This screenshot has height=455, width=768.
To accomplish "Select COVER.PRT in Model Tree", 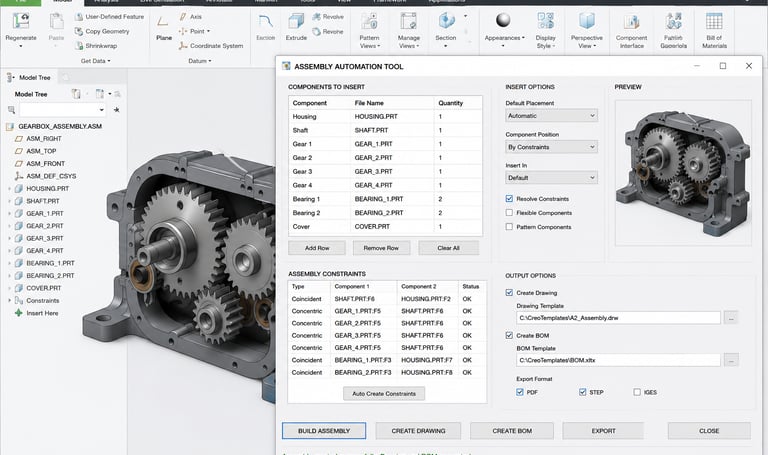I will [x=39, y=288].
